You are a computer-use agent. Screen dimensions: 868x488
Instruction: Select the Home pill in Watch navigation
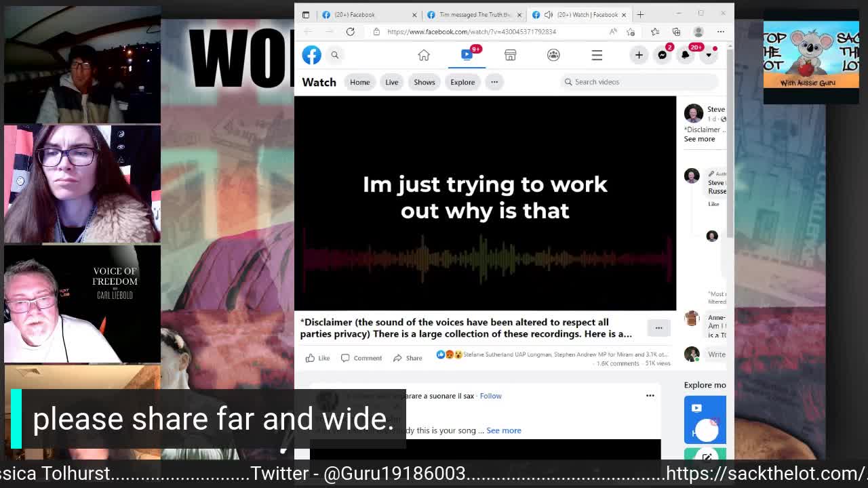[360, 82]
